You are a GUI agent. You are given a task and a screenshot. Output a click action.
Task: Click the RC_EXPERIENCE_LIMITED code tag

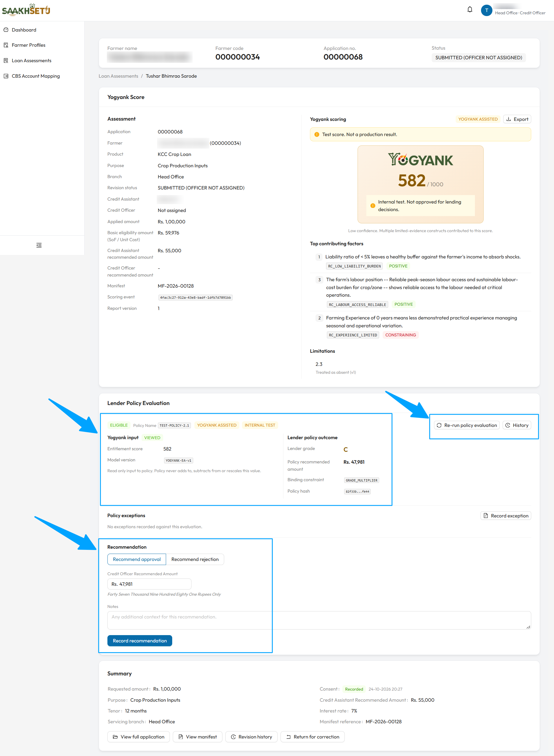coord(353,335)
